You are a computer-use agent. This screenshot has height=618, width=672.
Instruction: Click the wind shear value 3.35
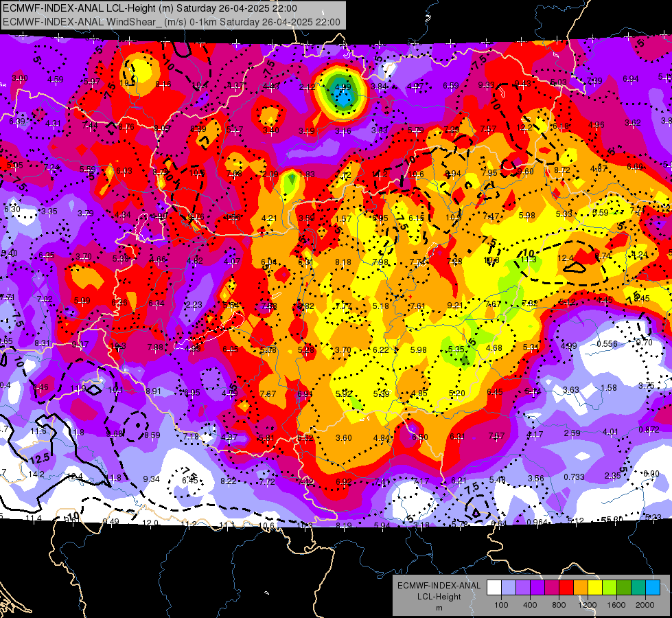tap(49, 211)
